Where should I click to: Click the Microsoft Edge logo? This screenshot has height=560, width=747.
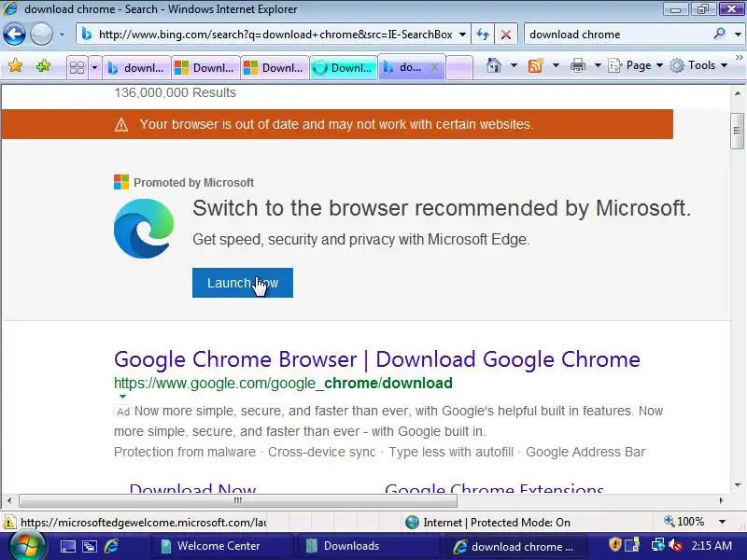pyautogui.click(x=144, y=229)
